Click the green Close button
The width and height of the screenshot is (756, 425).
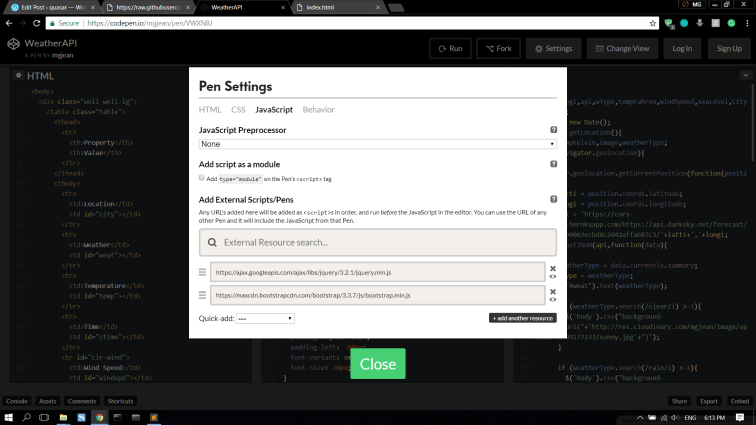point(377,364)
